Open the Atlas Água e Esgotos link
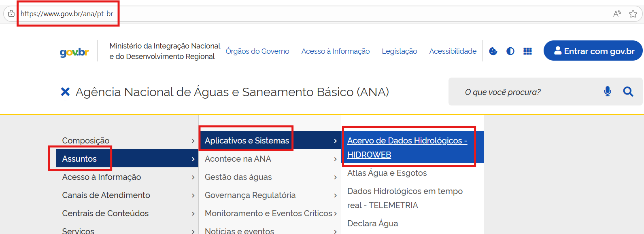This screenshot has width=644, height=234. pos(387,173)
